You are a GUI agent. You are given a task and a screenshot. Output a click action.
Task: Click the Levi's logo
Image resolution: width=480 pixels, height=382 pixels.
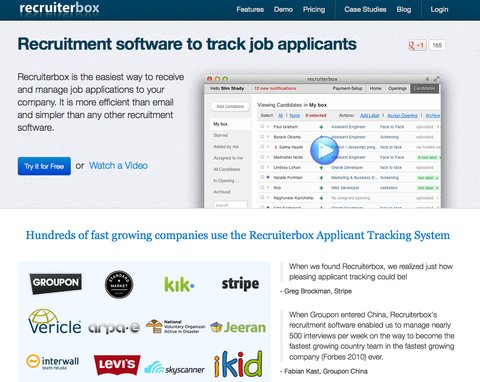click(x=117, y=365)
